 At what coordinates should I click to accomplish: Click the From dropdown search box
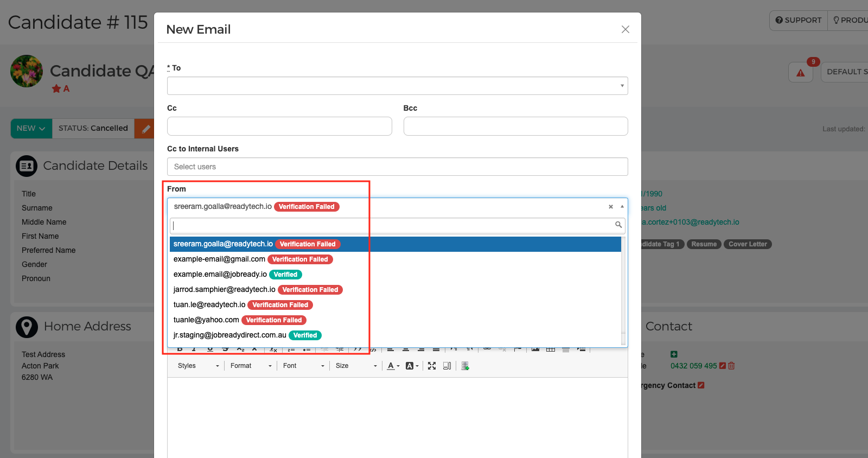pos(398,226)
